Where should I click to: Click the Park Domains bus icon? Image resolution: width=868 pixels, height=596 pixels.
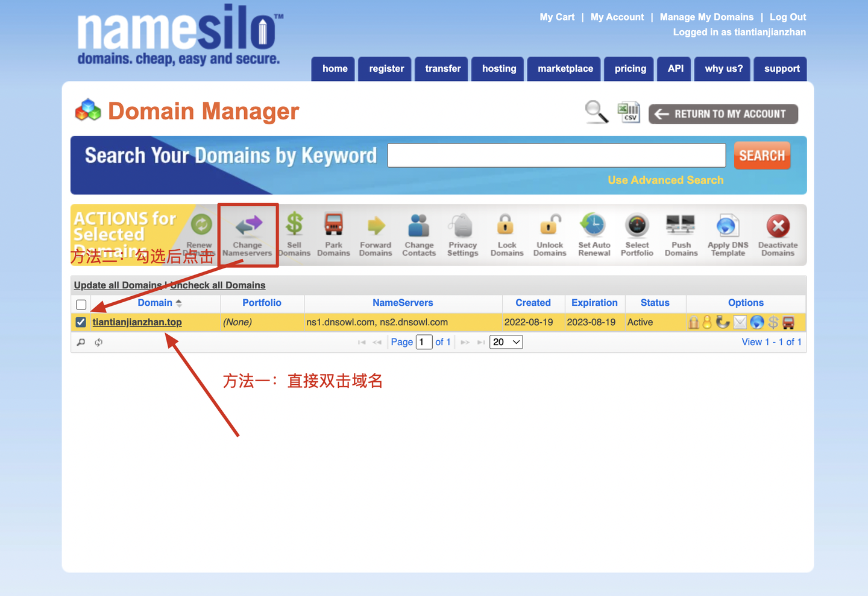click(333, 224)
